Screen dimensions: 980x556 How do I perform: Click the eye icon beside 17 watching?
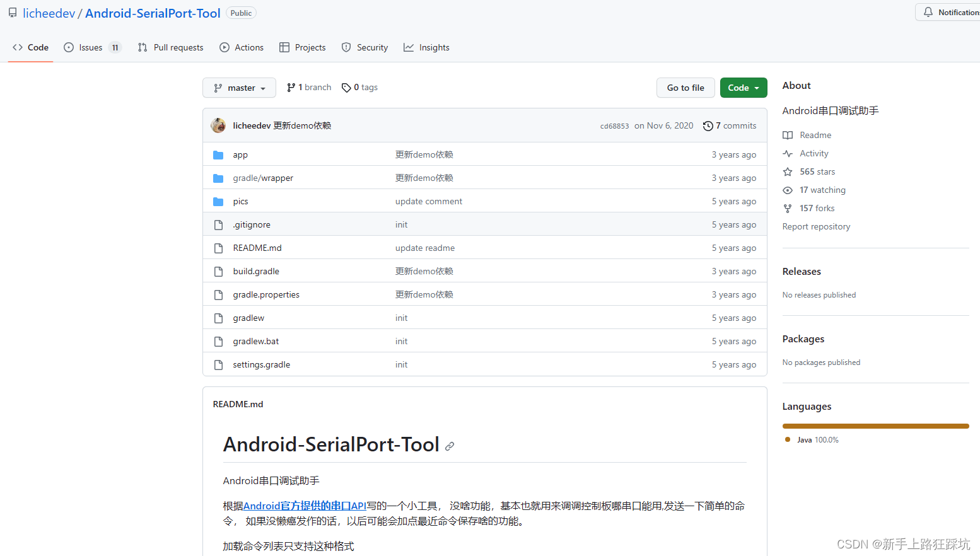[788, 190]
